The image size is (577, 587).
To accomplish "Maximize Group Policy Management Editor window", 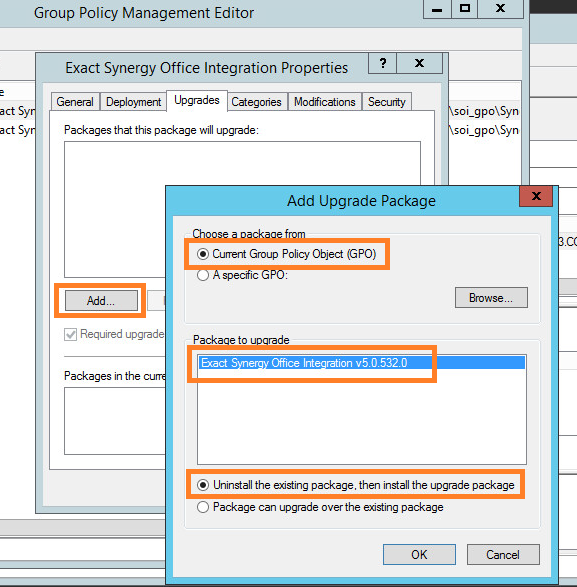I will point(465,9).
